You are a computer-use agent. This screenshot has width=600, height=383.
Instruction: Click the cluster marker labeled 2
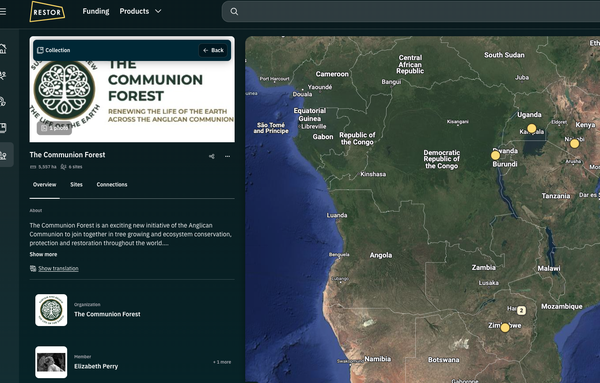click(521, 310)
